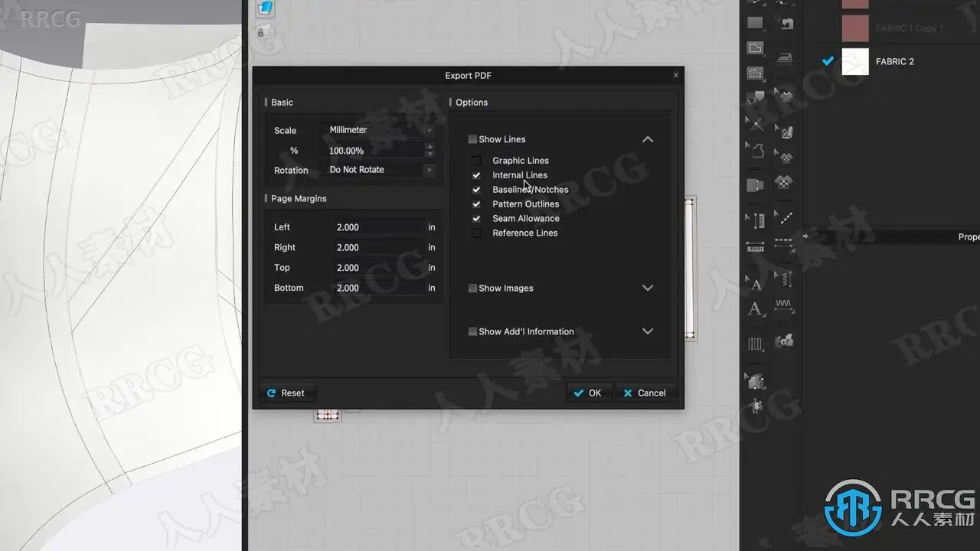Select the arrow with vertical zigzag tool
Screen dimensions: 980x551
pyautogui.click(x=785, y=279)
